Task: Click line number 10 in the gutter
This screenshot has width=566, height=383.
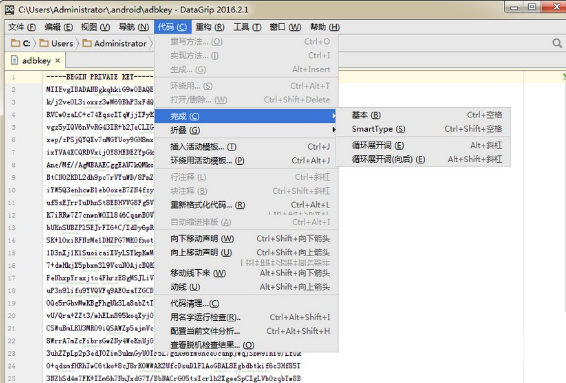Action: coord(12,190)
